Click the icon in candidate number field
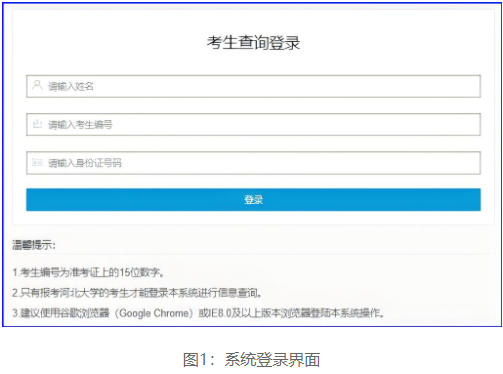This screenshot has width=503, height=374. (37, 124)
